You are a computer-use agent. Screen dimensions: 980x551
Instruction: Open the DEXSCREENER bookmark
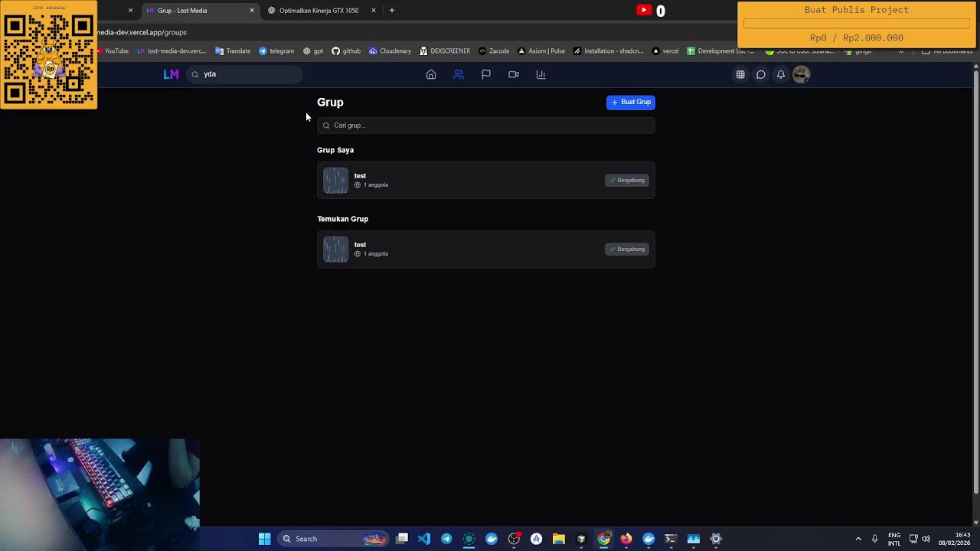445,51
